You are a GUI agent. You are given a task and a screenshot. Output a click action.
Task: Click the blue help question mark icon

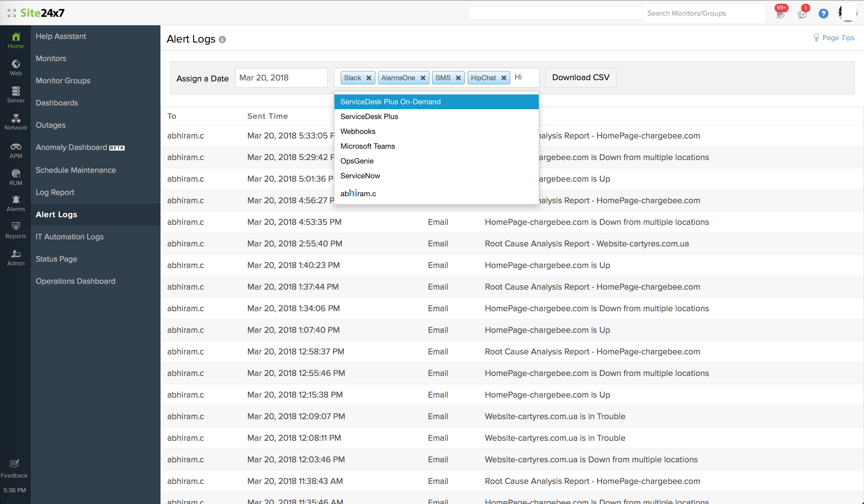pos(823,13)
